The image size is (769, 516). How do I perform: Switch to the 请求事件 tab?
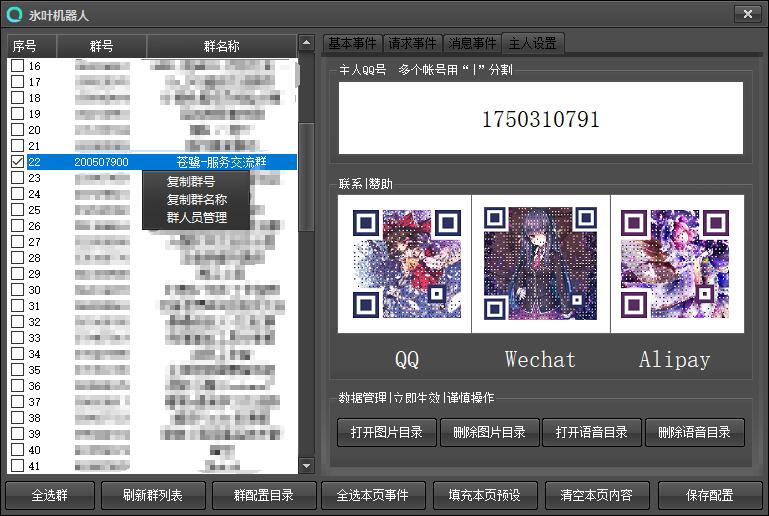412,43
